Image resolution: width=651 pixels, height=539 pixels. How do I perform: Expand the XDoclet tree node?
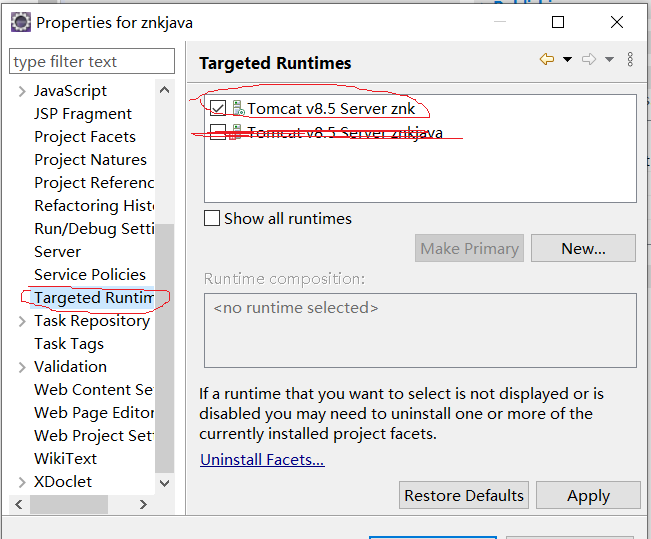(22, 482)
